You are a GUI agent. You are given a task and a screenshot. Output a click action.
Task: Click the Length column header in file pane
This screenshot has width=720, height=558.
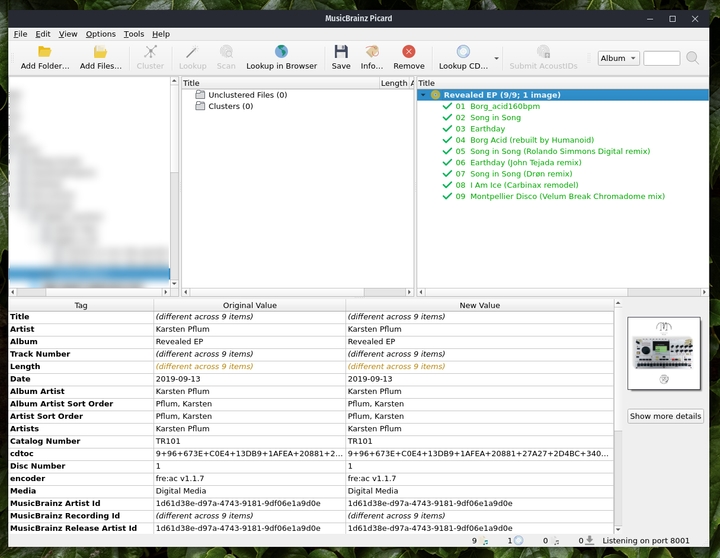coord(394,83)
